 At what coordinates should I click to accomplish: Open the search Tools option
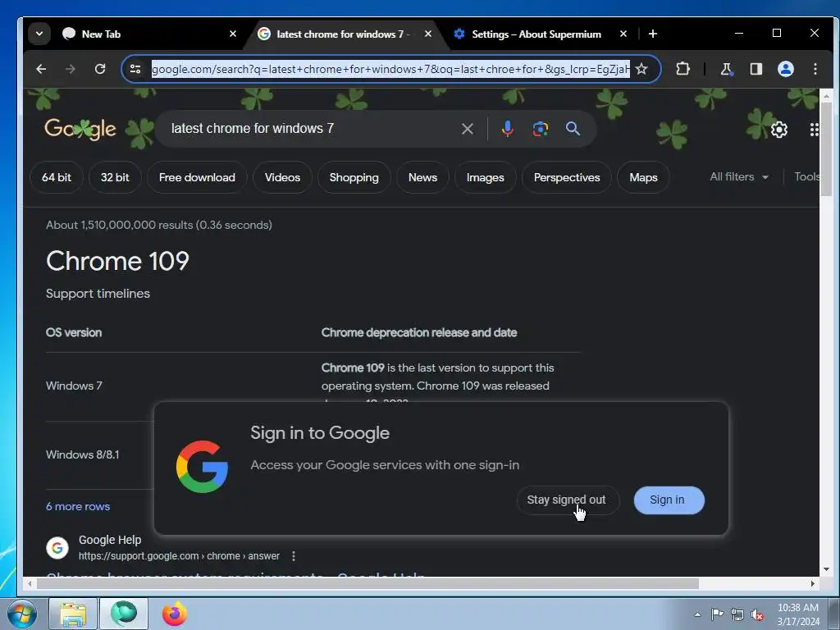806,177
